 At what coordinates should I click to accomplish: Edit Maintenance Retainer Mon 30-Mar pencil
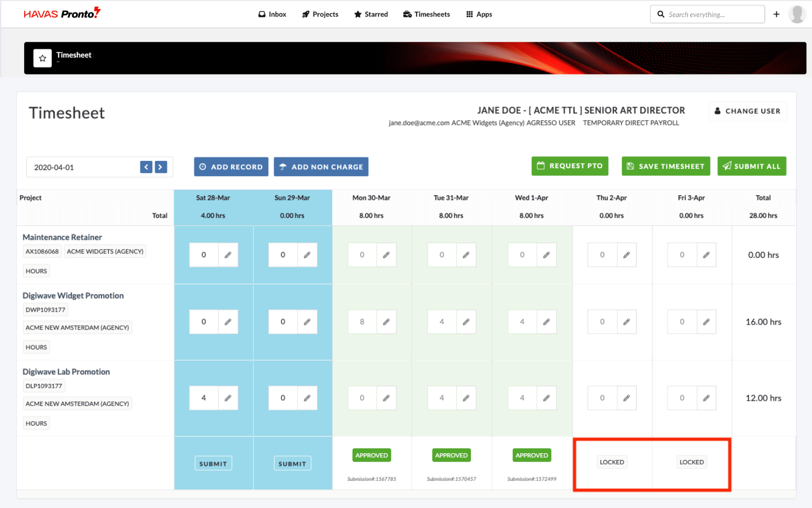386,255
